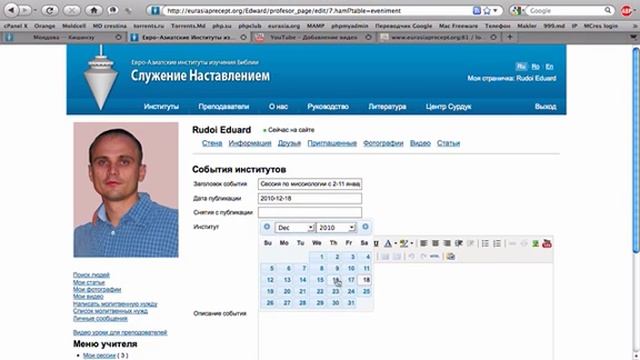Align text right in the editor toolbar
The height and width of the screenshot is (360, 640).
(x=447, y=244)
